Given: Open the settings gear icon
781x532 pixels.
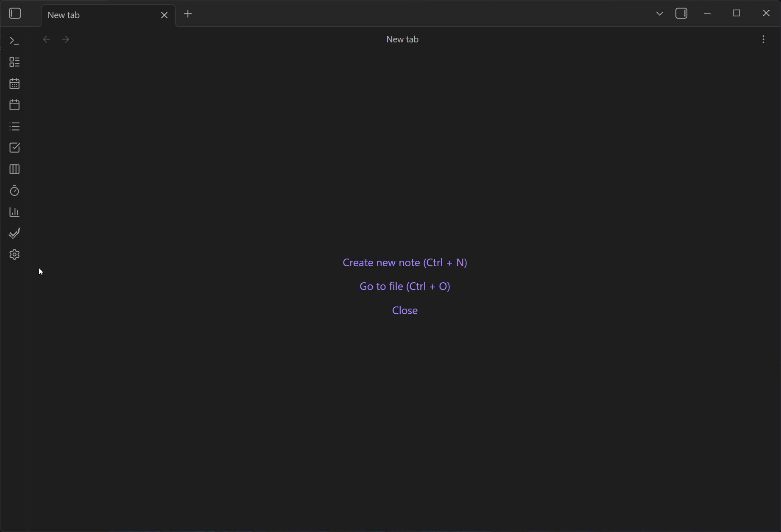Looking at the screenshot, I should click(x=14, y=254).
